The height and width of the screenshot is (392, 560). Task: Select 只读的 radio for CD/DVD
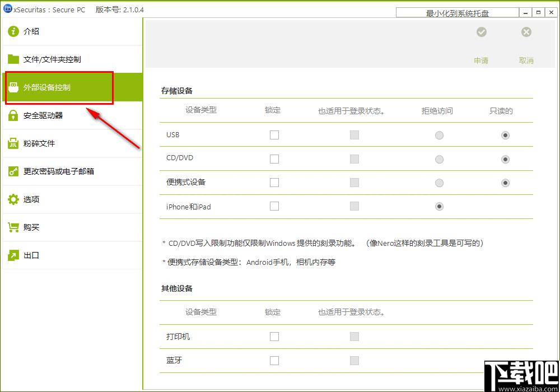pyautogui.click(x=505, y=159)
